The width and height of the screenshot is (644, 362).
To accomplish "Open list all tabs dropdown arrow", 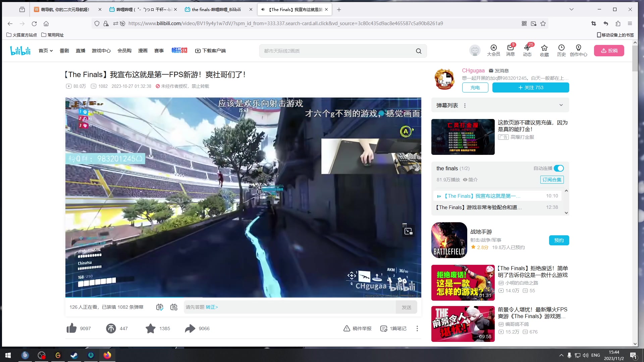I will (572, 9).
